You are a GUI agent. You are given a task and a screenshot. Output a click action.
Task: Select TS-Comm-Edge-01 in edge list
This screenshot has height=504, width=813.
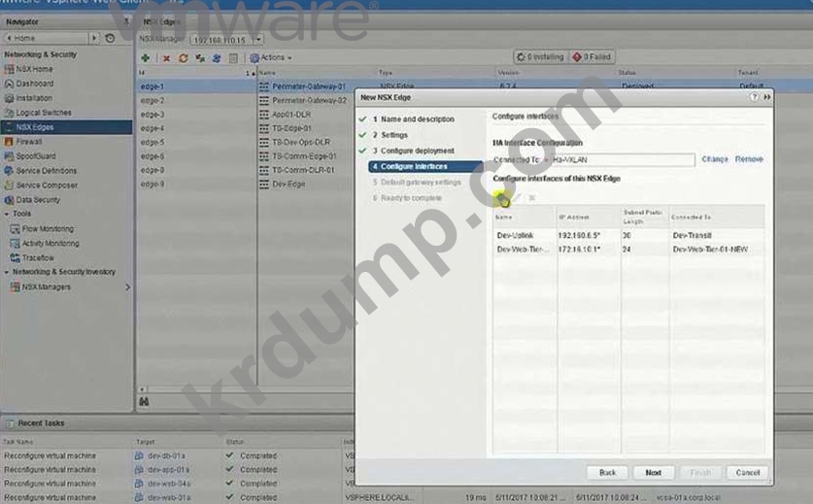point(304,156)
